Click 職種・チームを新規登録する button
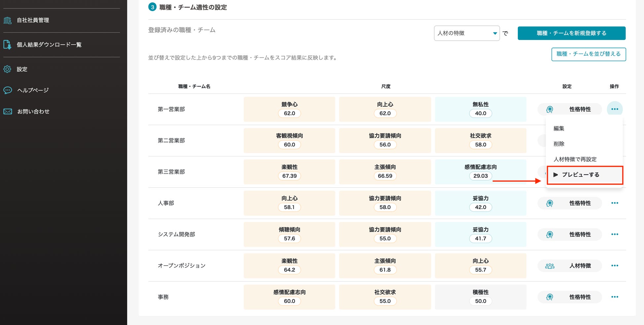Image resolution: width=644 pixels, height=325 pixels. [571, 33]
